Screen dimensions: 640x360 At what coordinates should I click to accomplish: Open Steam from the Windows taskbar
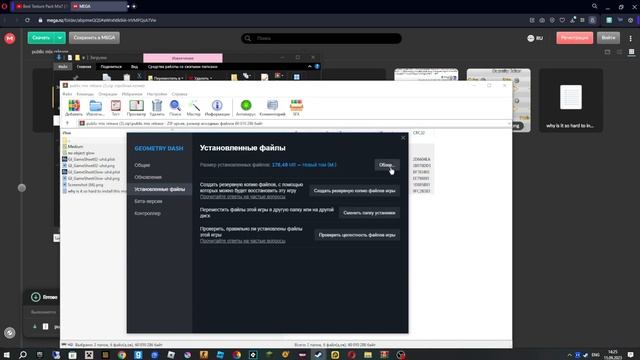coord(318,354)
